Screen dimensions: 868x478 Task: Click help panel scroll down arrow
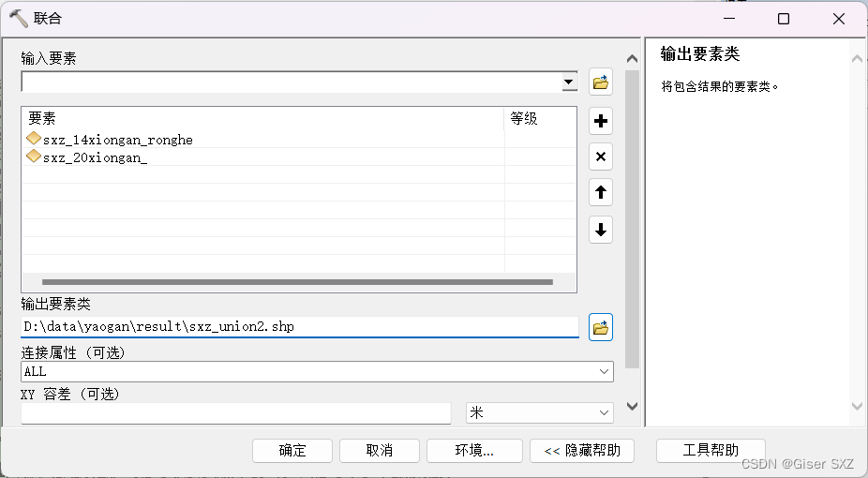pos(857,406)
